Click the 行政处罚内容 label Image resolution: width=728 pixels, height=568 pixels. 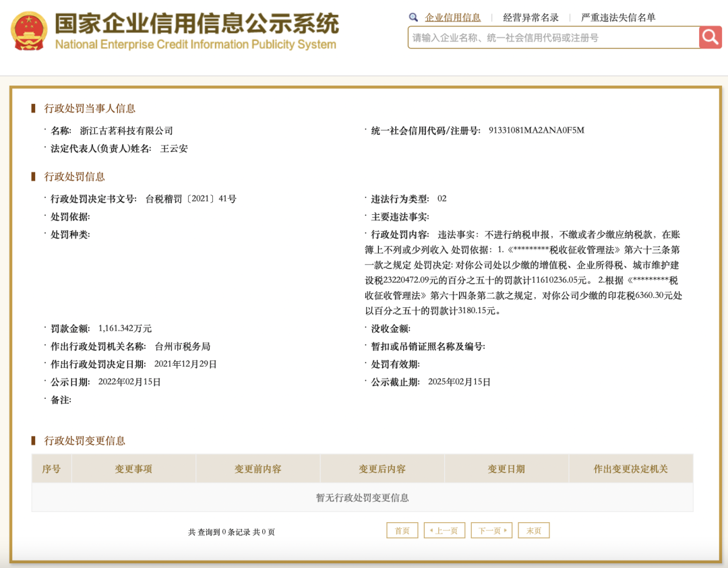pyautogui.click(x=400, y=234)
